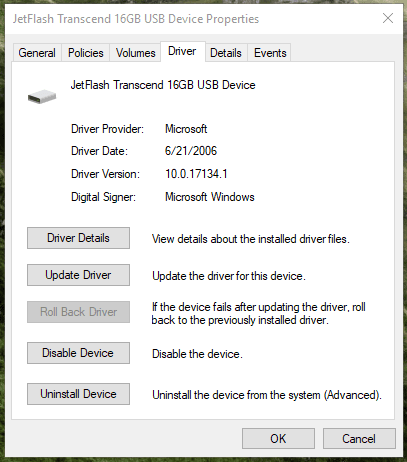The height and width of the screenshot is (462, 407).
Task: Click 'View details about the installed driver files' text
Action: click(251, 239)
